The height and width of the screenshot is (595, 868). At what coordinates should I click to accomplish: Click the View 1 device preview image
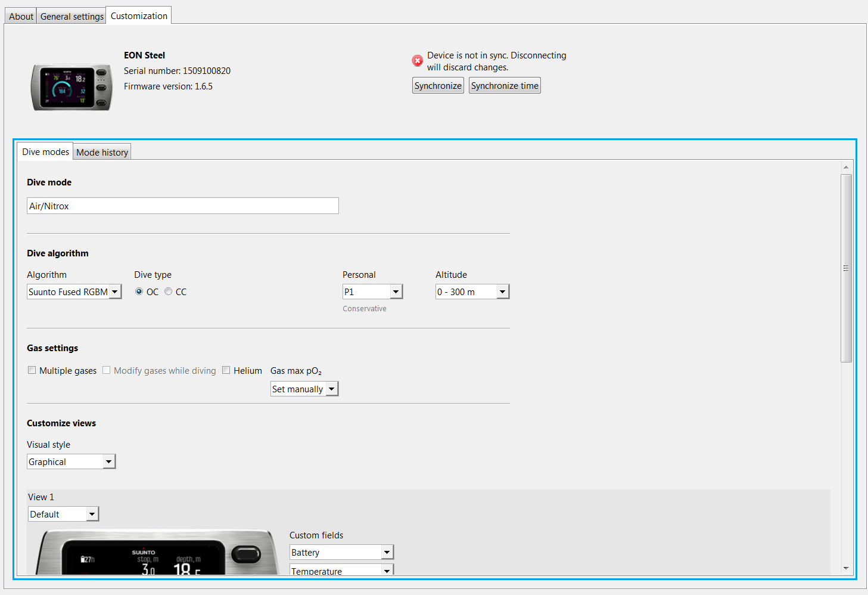point(158,552)
